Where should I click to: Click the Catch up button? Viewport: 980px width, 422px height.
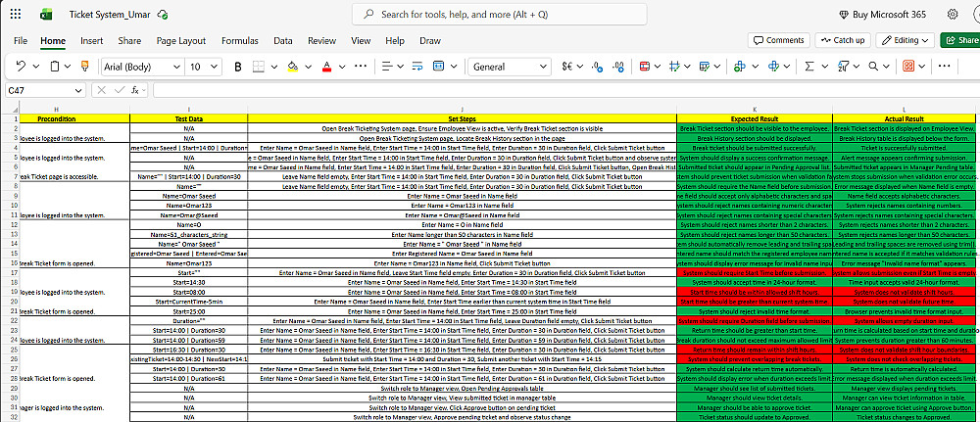[843, 40]
